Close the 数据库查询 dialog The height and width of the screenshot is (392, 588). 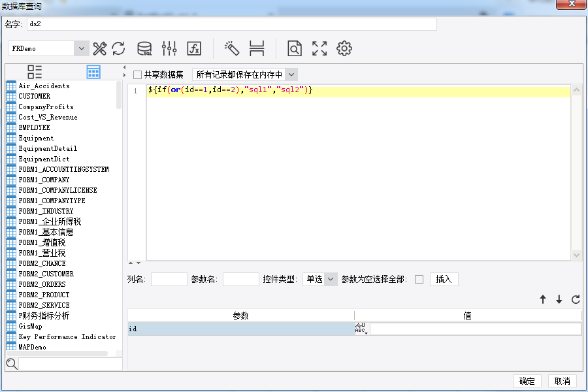tap(572, 4)
